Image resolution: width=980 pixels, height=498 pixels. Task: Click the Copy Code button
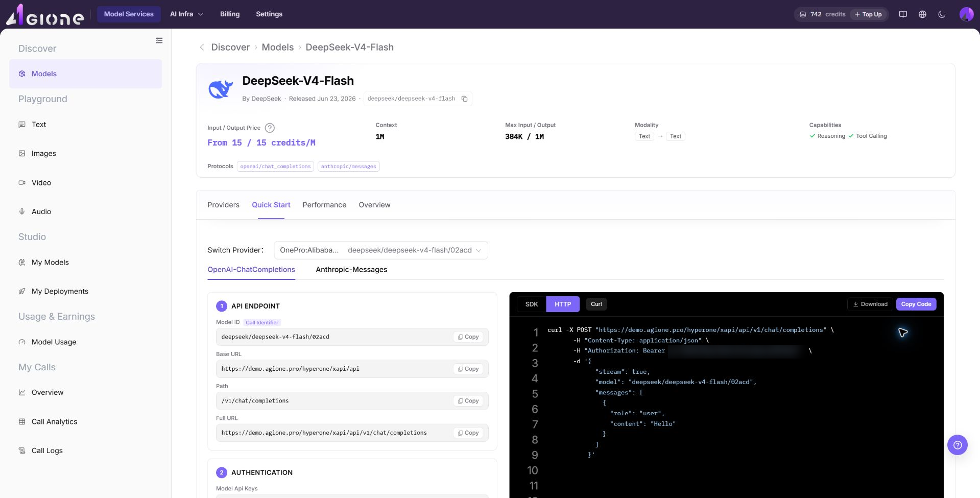coord(916,304)
